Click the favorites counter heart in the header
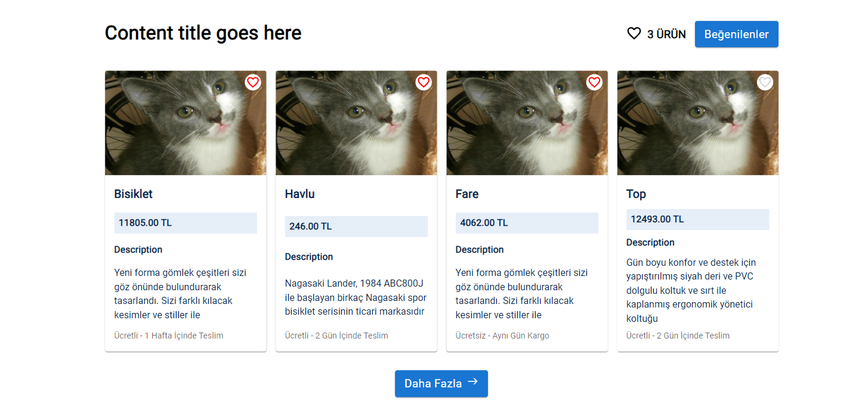This screenshot has height=416, width=868. coord(633,34)
